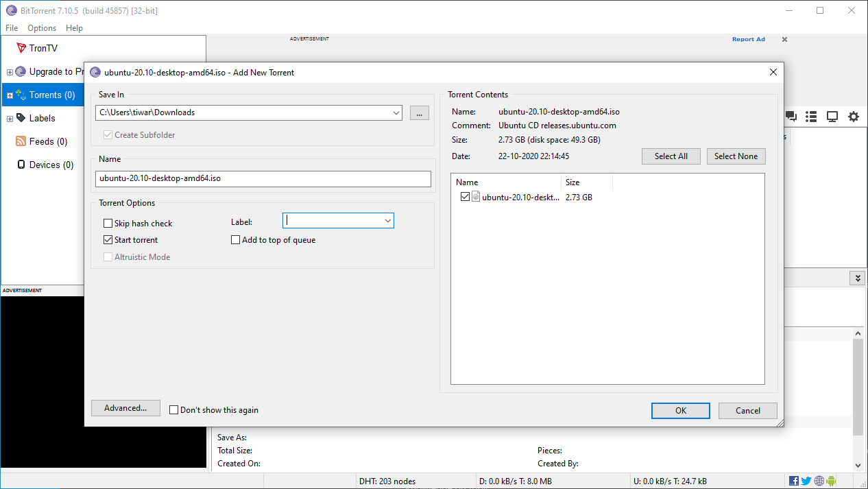Open preferences via gear icon

pyautogui.click(x=854, y=117)
